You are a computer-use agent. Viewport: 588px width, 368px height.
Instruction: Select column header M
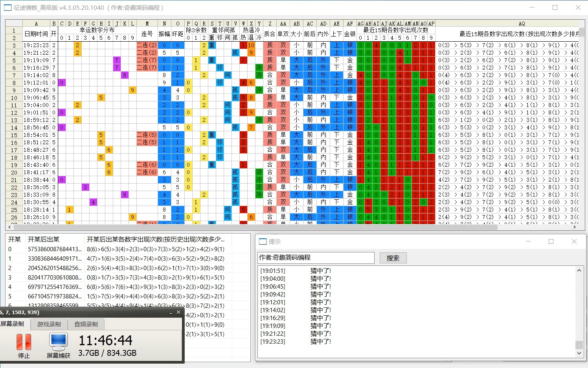tap(147, 24)
